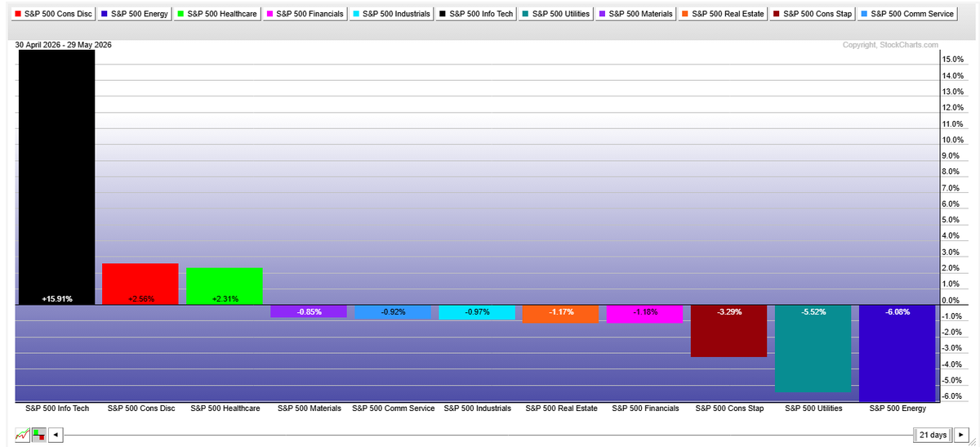Click the right arrow to shift date range forward
This screenshot has height=447, width=980.
(x=961, y=435)
